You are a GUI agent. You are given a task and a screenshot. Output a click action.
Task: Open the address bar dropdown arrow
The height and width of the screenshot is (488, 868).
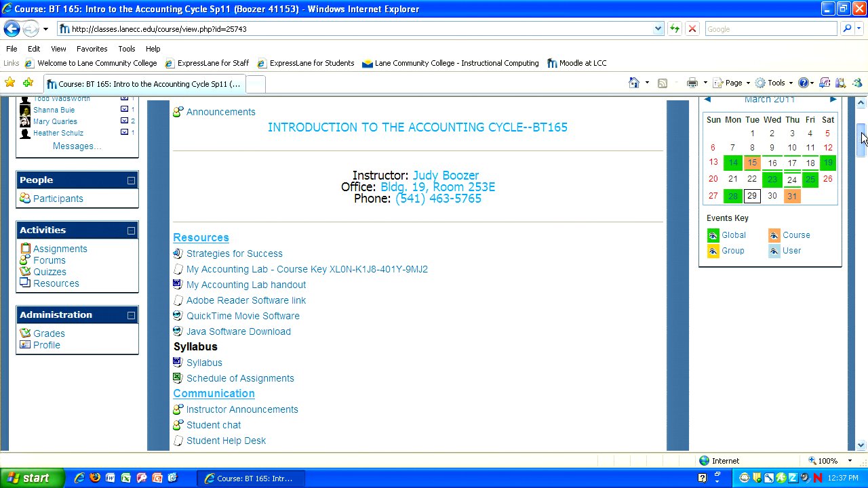[x=658, y=29]
